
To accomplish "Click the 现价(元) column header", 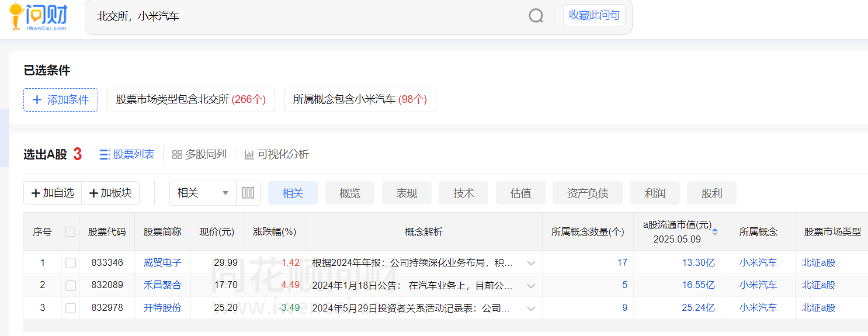I will pos(217,232).
